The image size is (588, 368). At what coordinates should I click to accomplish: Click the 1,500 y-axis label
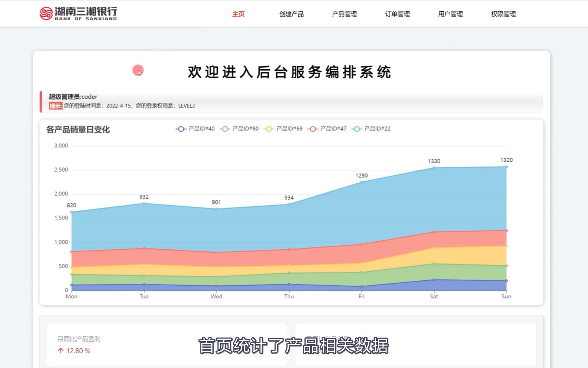pyautogui.click(x=61, y=218)
